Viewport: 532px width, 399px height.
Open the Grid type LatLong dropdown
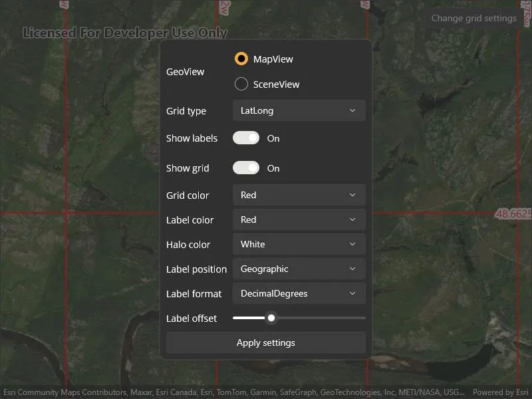(x=299, y=110)
